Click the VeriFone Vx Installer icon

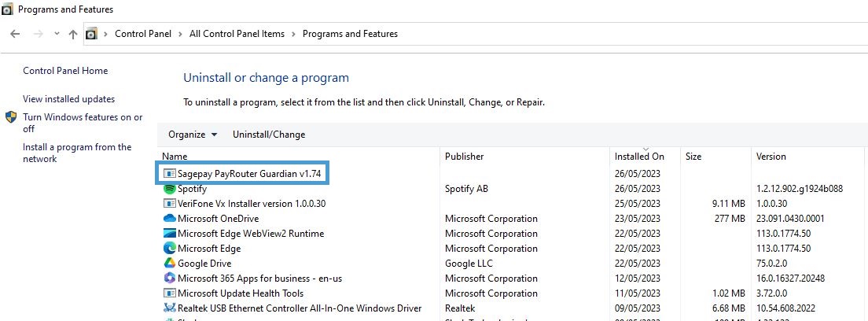pyautogui.click(x=169, y=204)
